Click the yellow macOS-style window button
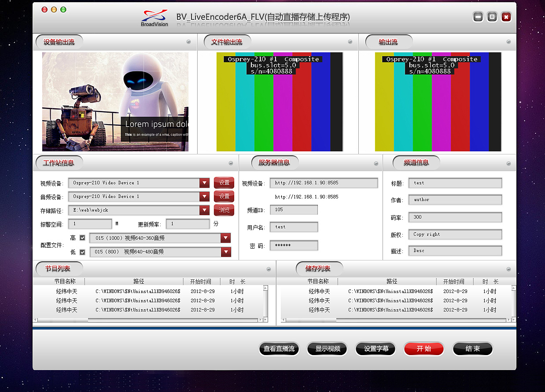Image resolution: width=545 pixels, height=392 pixels. coord(54,10)
